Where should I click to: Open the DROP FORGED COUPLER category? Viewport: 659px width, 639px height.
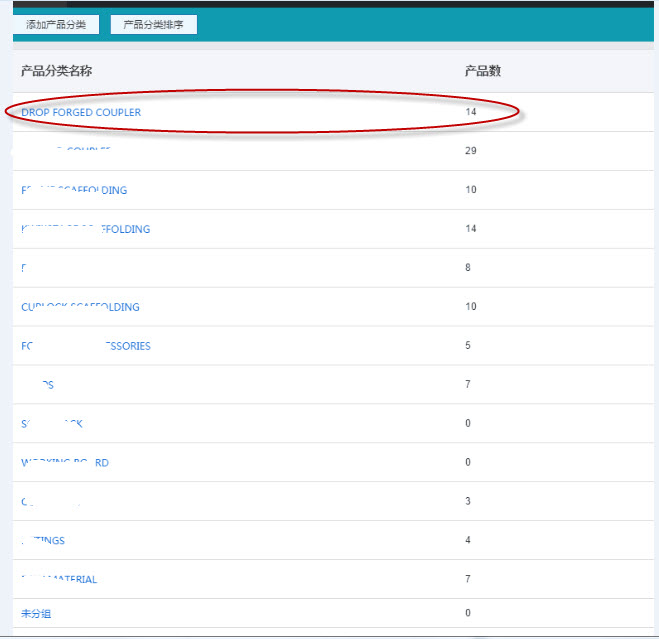pos(81,112)
